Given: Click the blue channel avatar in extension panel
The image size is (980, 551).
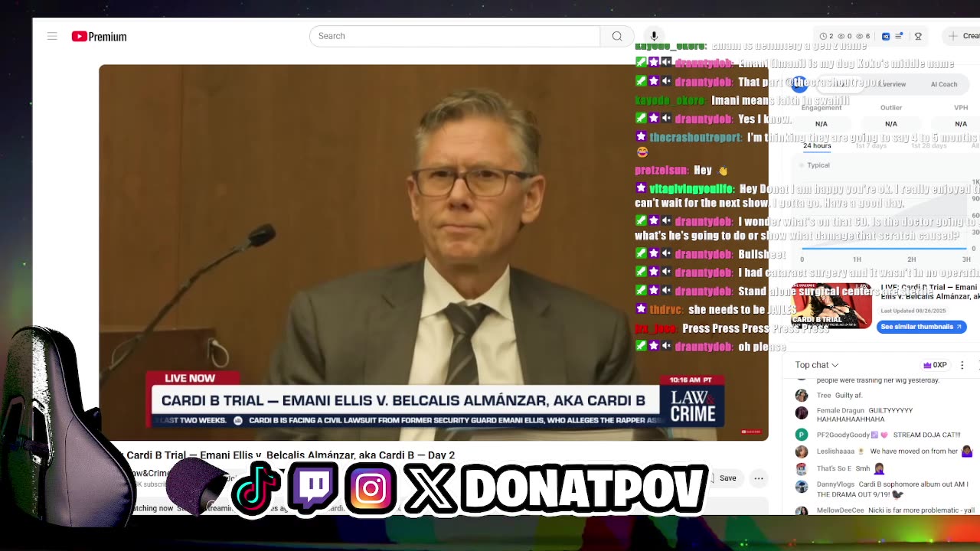Looking at the screenshot, I should coord(799,84).
